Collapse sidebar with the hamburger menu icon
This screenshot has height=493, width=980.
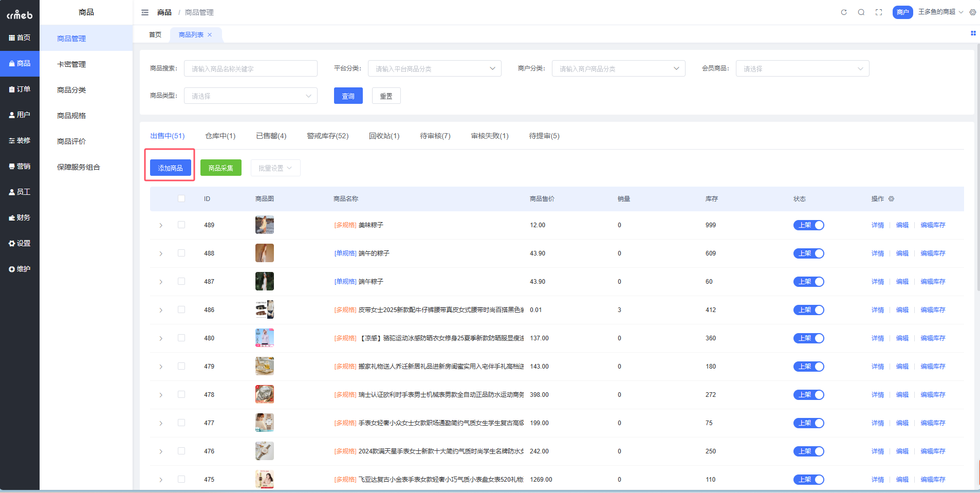pyautogui.click(x=145, y=12)
